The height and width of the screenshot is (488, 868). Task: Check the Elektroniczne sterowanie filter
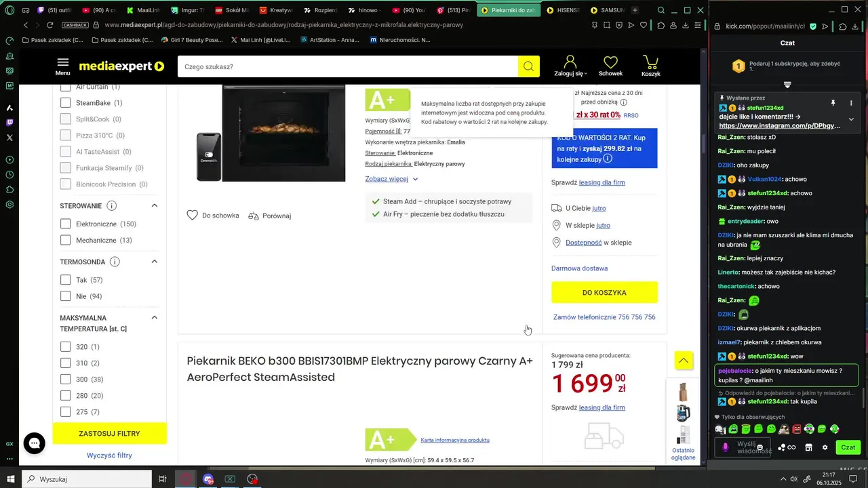pos(66,224)
